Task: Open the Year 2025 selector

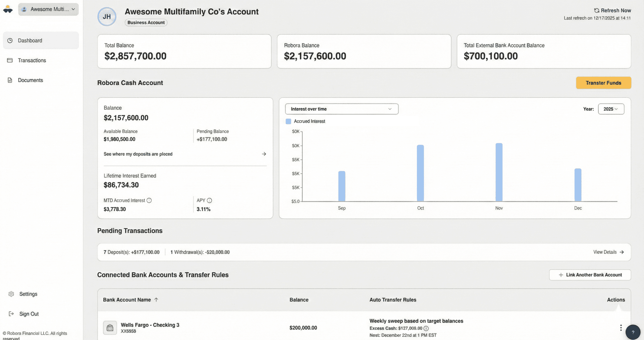Action: 611,109
